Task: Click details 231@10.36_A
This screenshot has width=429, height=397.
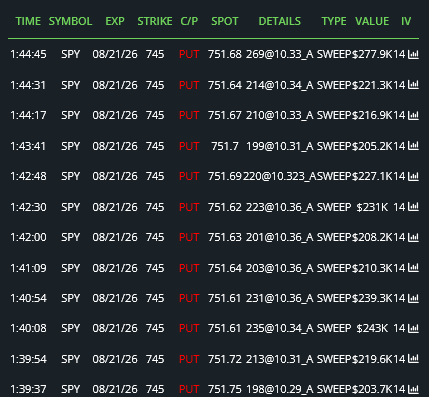Action: click(280, 298)
